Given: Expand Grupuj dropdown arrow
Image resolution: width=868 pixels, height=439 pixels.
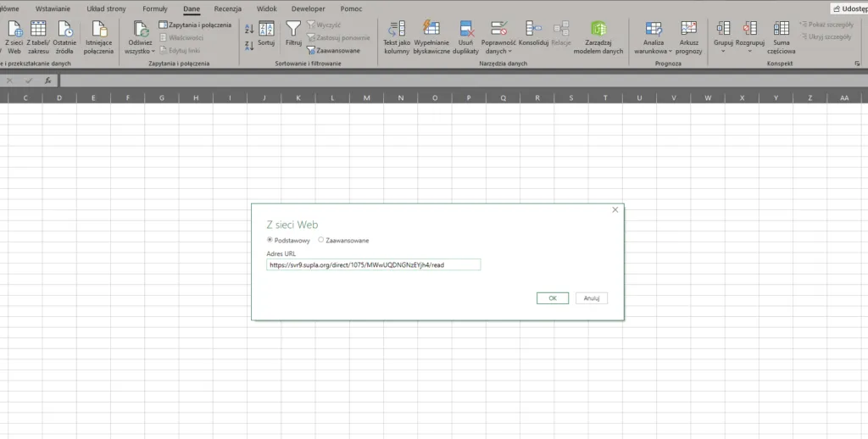Looking at the screenshot, I should tap(723, 52).
